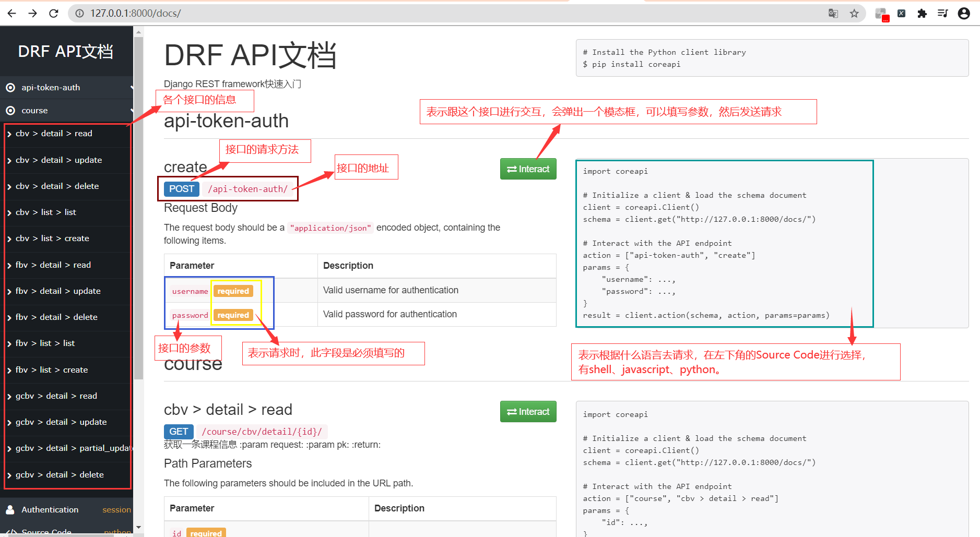Go back in browser history
Image resolution: width=980 pixels, height=537 pixels.
pyautogui.click(x=12, y=13)
